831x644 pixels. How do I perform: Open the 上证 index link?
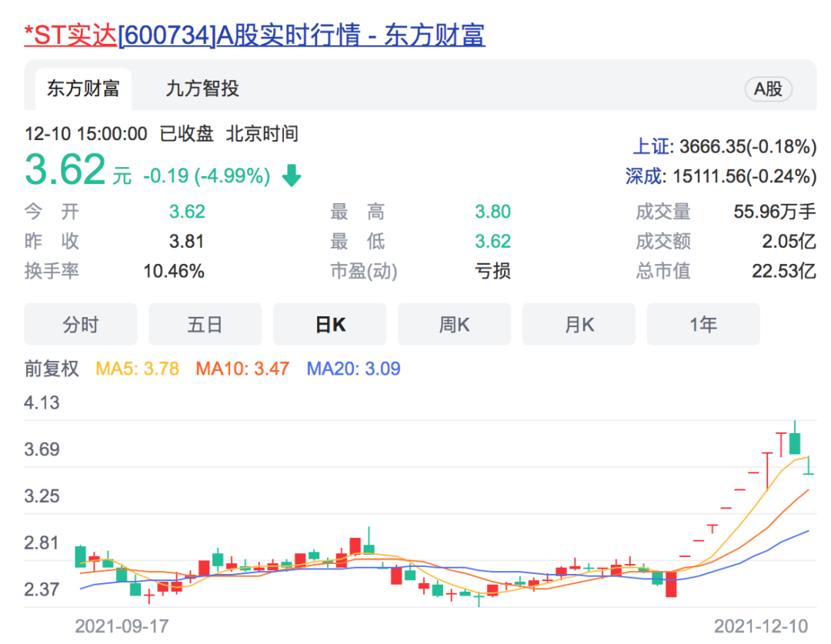652,147
